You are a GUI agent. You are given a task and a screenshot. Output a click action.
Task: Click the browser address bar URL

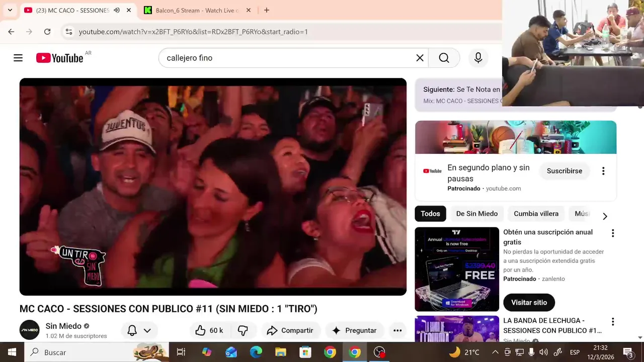193,32
